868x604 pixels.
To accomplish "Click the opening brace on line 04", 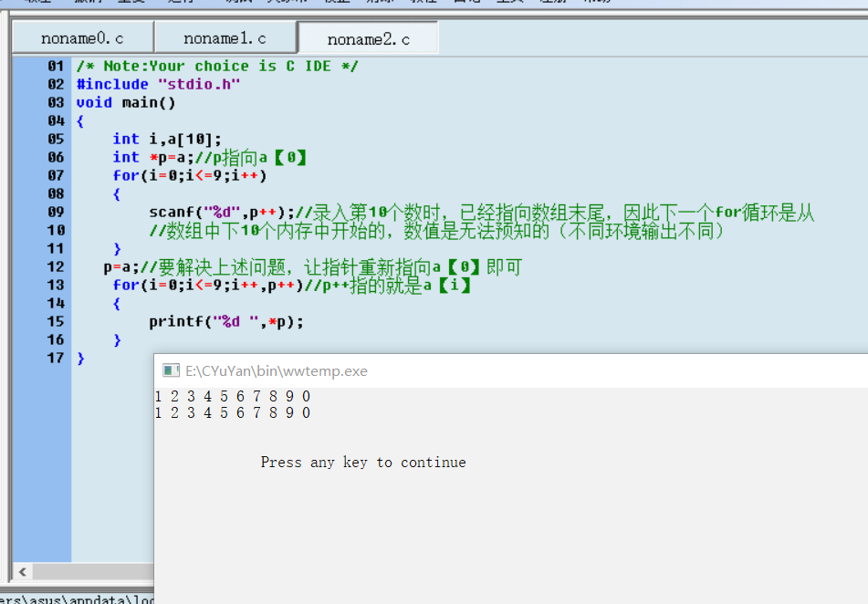I will 80,120.
